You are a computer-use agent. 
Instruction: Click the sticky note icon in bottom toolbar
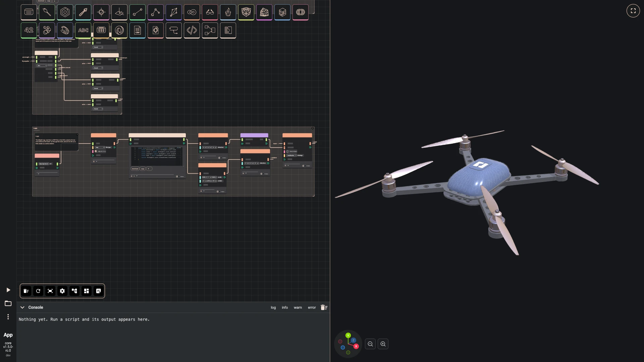tap(99, 291)
